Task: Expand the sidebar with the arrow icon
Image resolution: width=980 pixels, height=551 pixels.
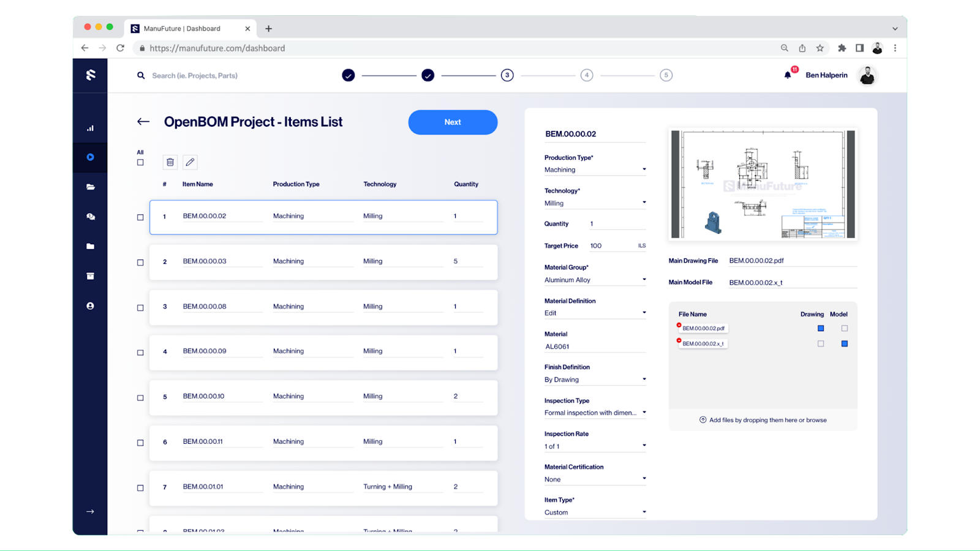Action: [x=90, y=511]
